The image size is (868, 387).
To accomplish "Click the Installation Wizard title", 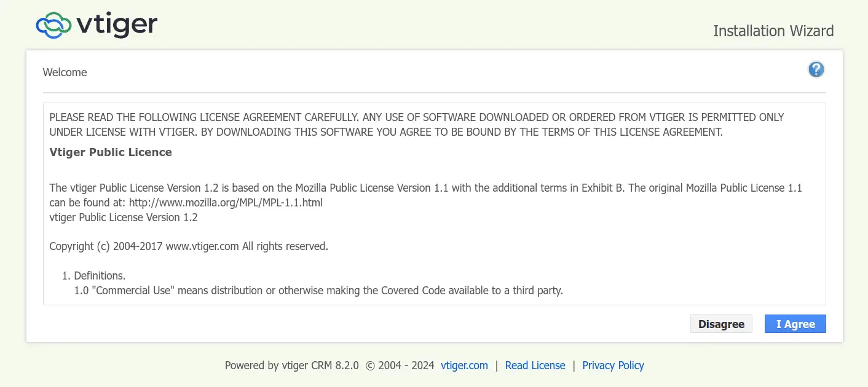I will click(x=773, y=31).
